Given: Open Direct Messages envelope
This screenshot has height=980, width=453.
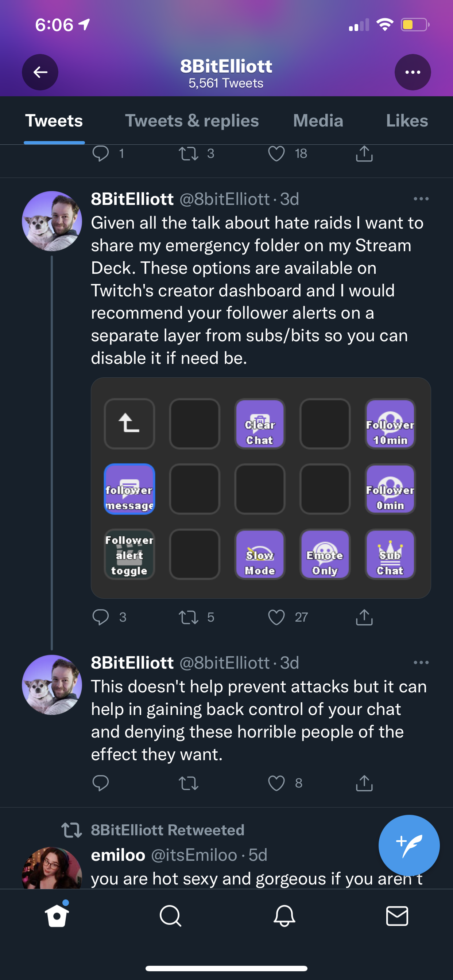Looking at the screenshot, I should tap(397, 916).
